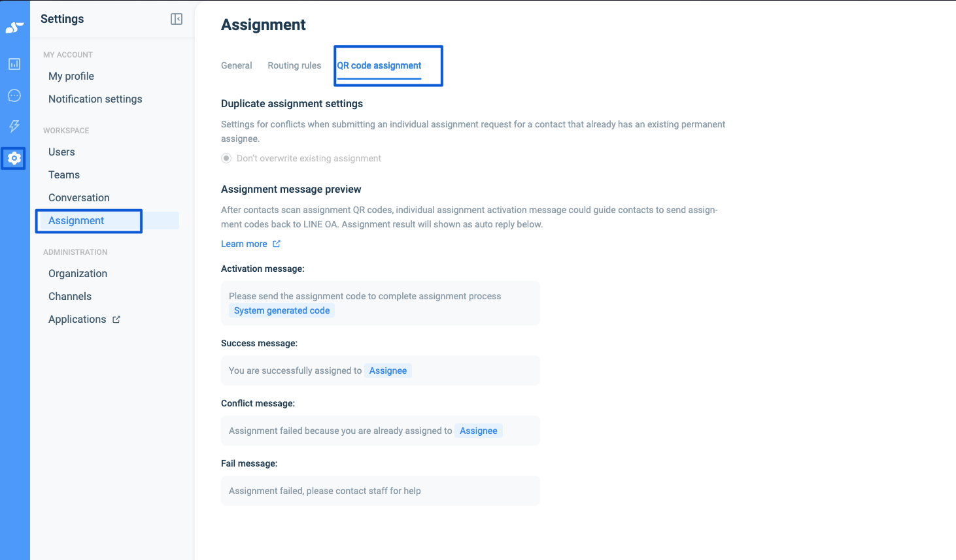Click the external link icon beside Applications

[116, 320]
